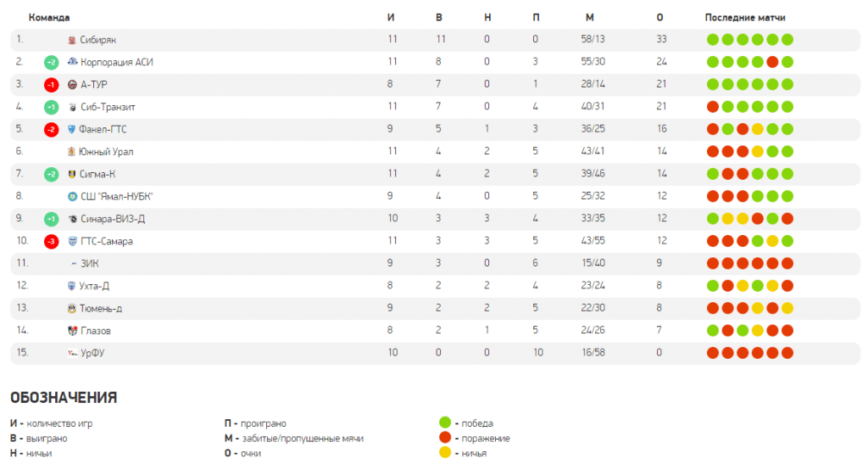The width and height of the screenshot is (868, 470).
Task: Click the Сибирян team logo icon
Action: click(72, 40)
